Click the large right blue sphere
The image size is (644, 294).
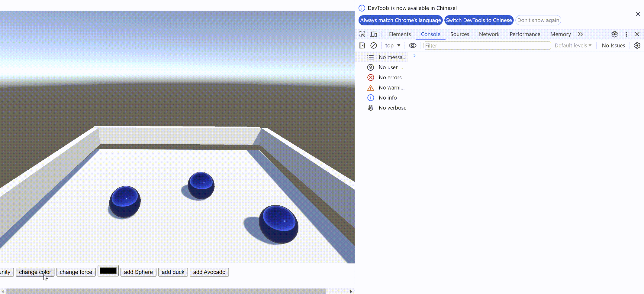pos(279,224)
